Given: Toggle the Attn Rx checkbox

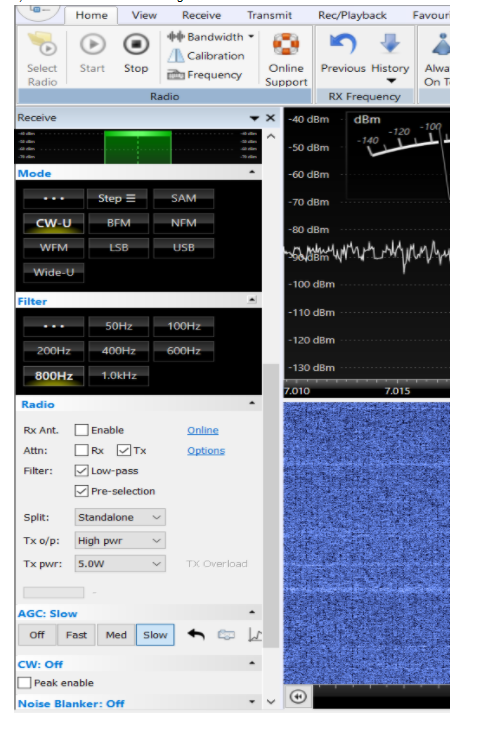Looking at the screenshot, I should pyautogui.click(x=81, y=450).
